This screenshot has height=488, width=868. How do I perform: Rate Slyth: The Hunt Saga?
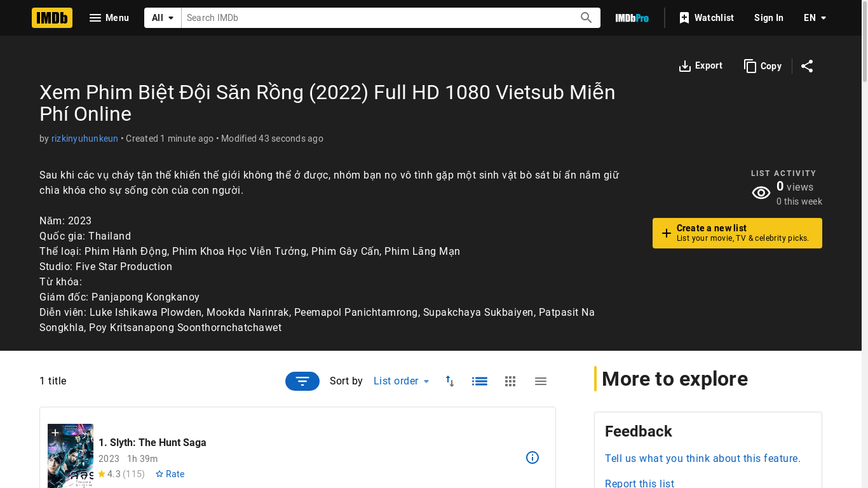click(x=170, y=474)
